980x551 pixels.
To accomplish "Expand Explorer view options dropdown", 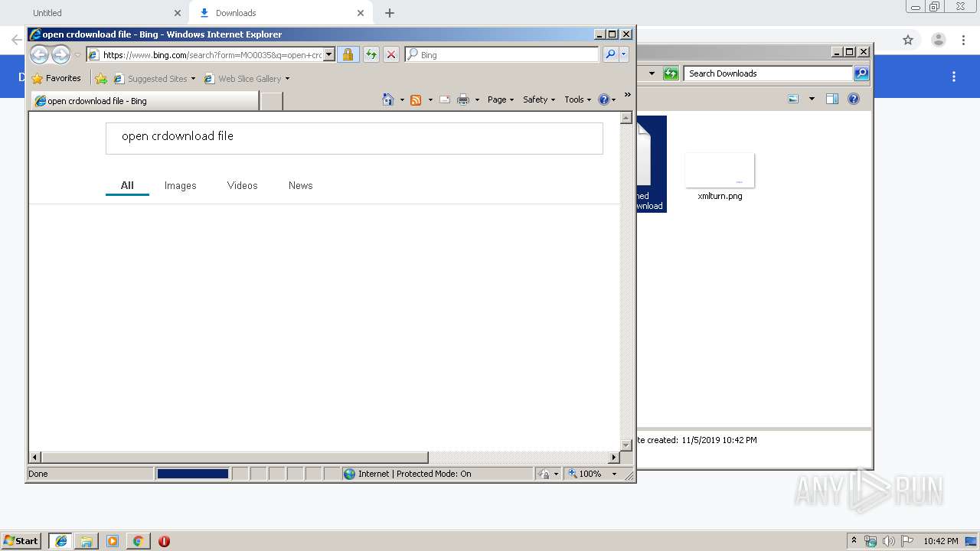I will point(812,99).
